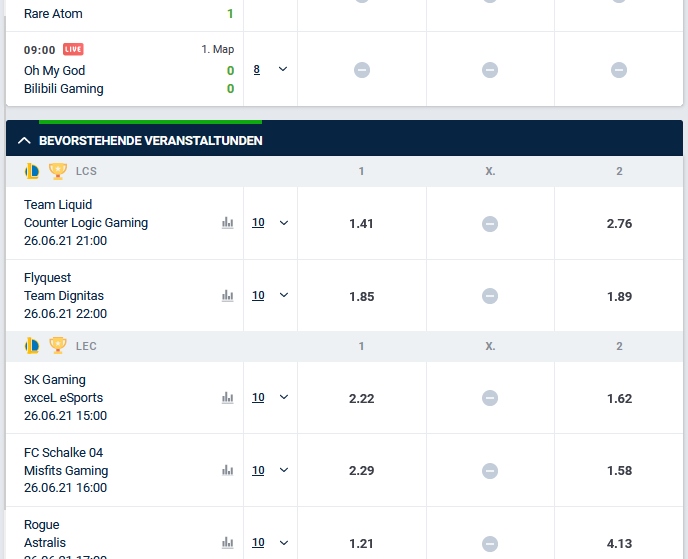Open 10 more markets for Rogue match
Viewport: 688px width, 559px height.
point(258,543)
